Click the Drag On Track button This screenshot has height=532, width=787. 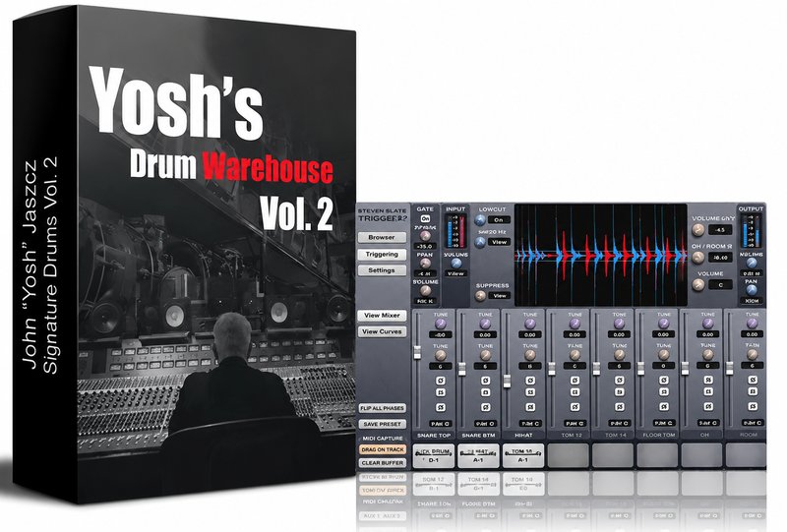tap(382, 449)
